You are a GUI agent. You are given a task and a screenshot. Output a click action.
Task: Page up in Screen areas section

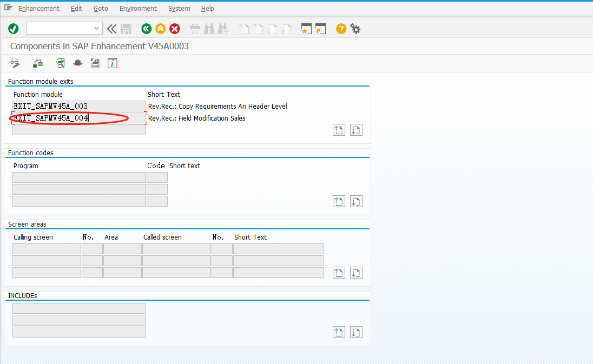(339, 273)
